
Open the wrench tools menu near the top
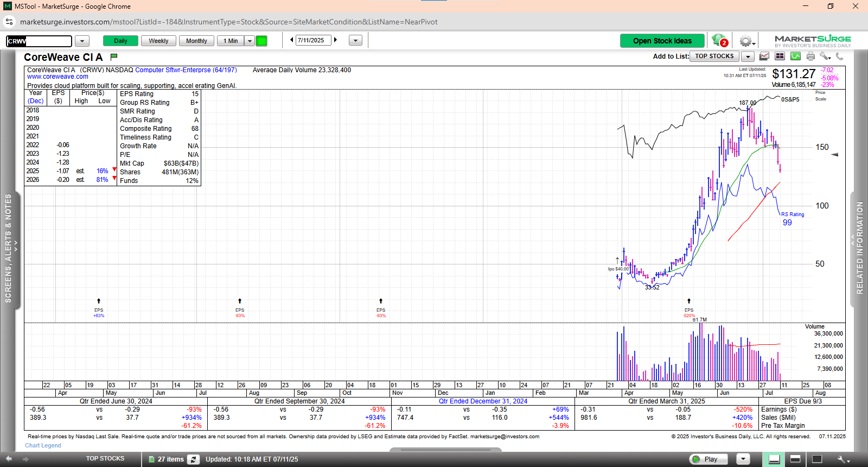click(825, 56)
